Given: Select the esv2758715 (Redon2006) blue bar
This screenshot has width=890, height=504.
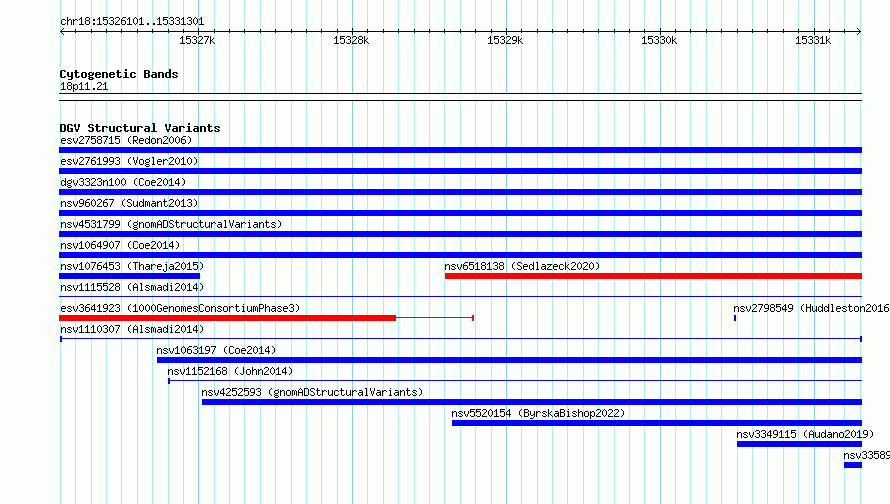Looking at the screenshot, I should pos(460,150).
